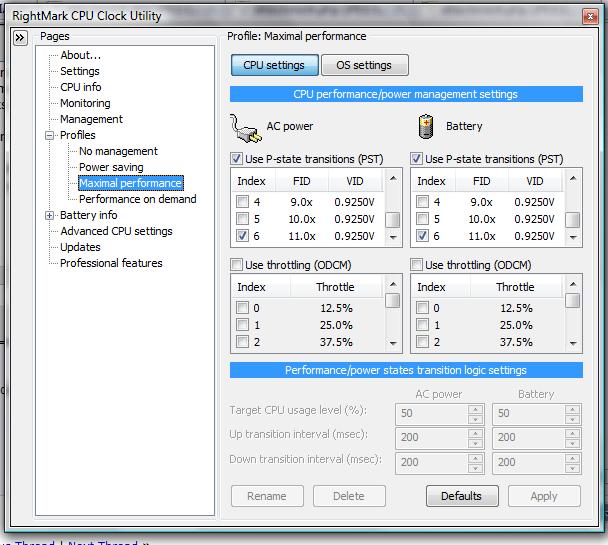The width and height of the screenshot is (608, 545).
Task: Open Advanced CPU settings page
Action: (x=116, y=231)
